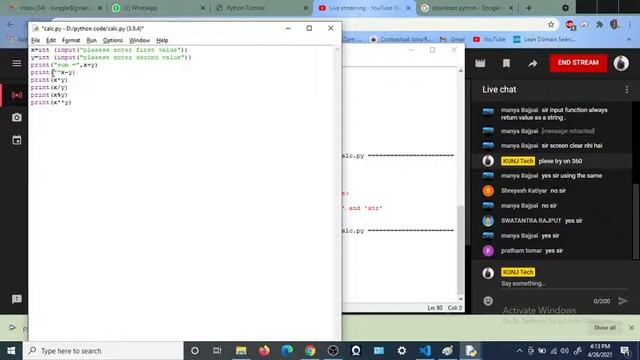Screen dimensions: 640x360
Task: Open Python IDLE icon on taskbar
Action: (x=471, y=351)
